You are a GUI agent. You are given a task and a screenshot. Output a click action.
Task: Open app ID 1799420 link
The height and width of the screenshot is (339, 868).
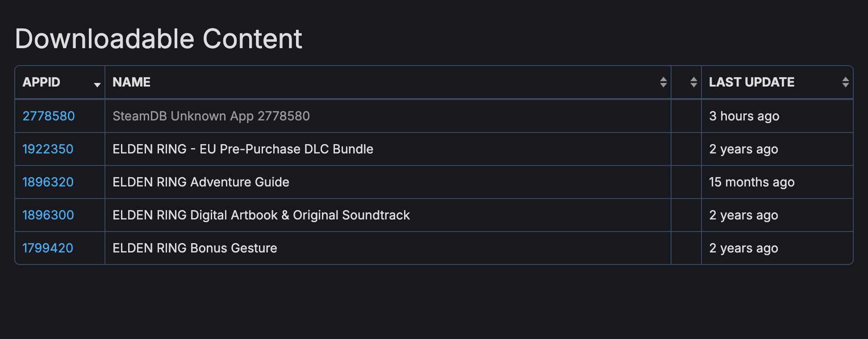pyautogui.click(x=48, y=248)
